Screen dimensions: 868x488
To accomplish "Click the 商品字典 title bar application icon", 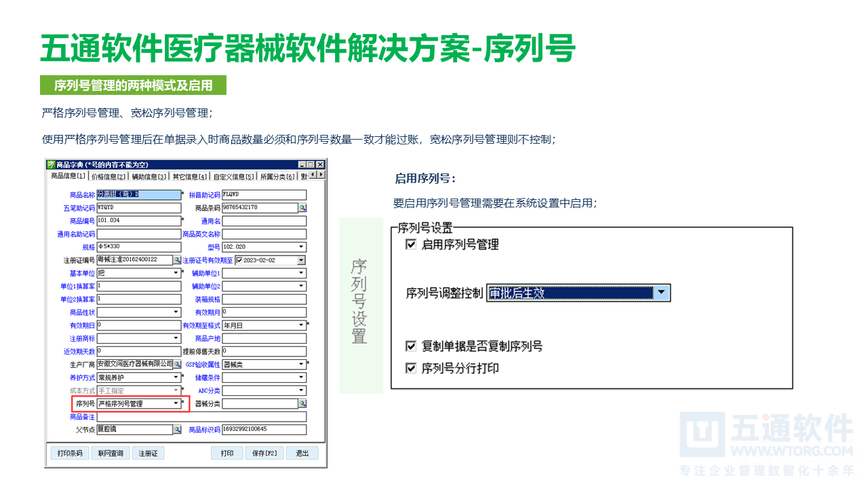I will 50,165.
